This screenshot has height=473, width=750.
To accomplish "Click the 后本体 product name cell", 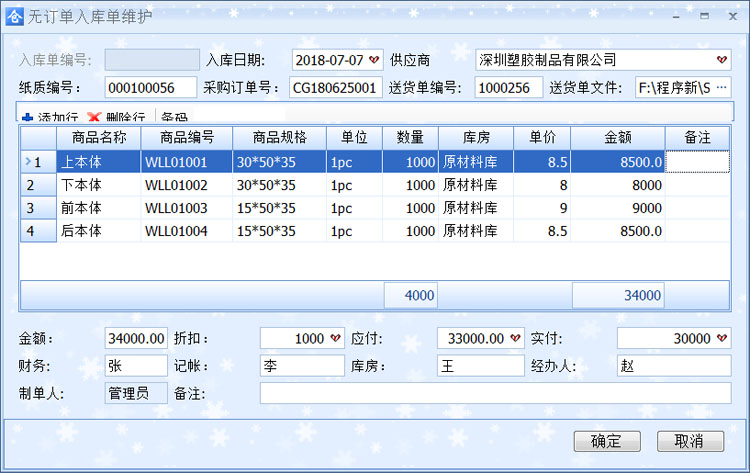I will [x=99, y=231].
